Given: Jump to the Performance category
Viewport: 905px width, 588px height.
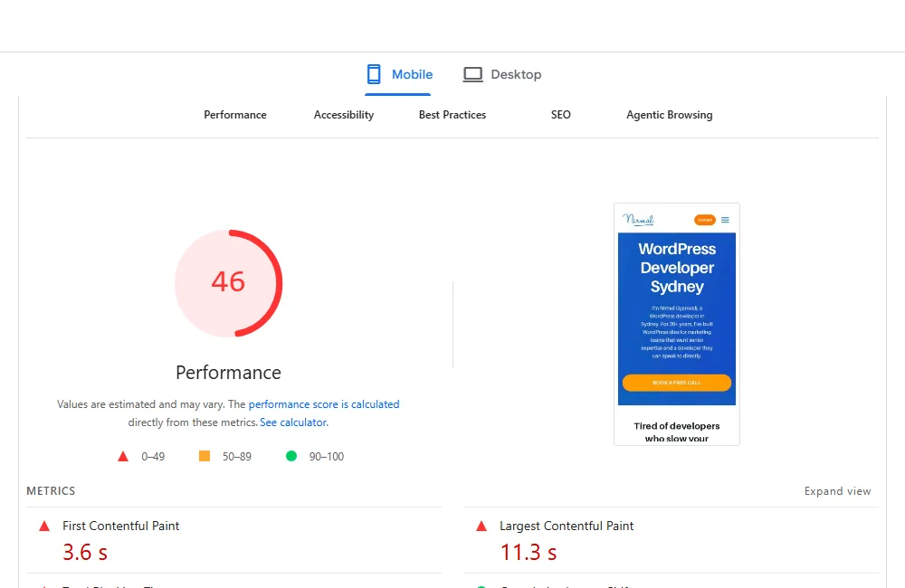Looking at the screenshot, I should (235, 115).
